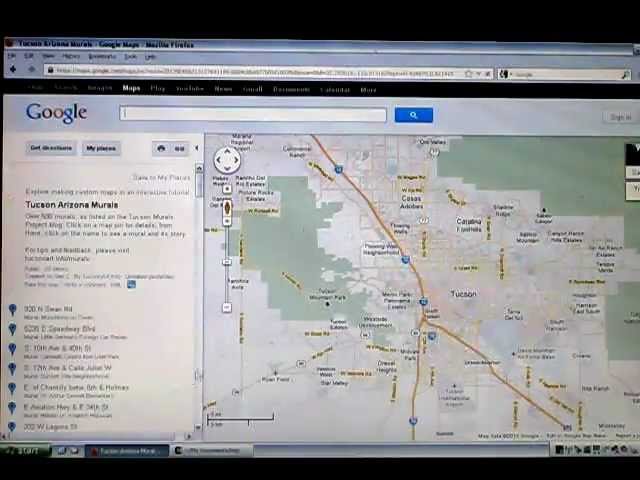Screen dimensions: 640x480
Task: Click the bookmark star in address bar
Action: [469, 74]
